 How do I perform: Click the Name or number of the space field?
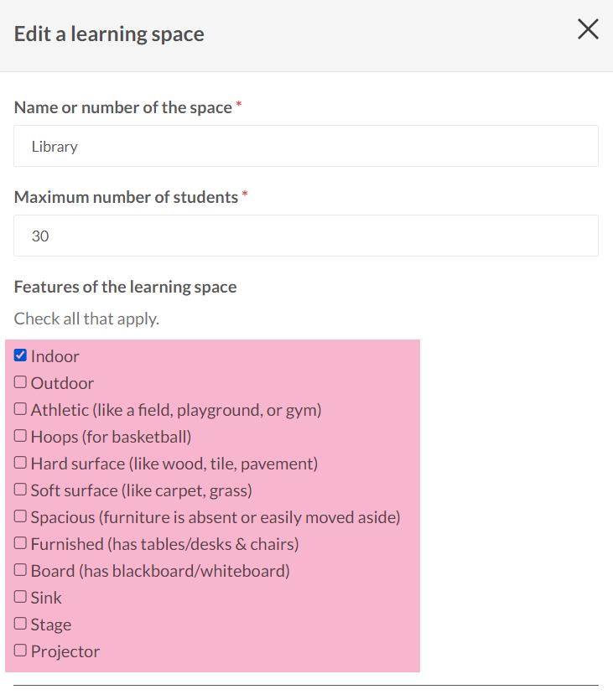(306, 146)
